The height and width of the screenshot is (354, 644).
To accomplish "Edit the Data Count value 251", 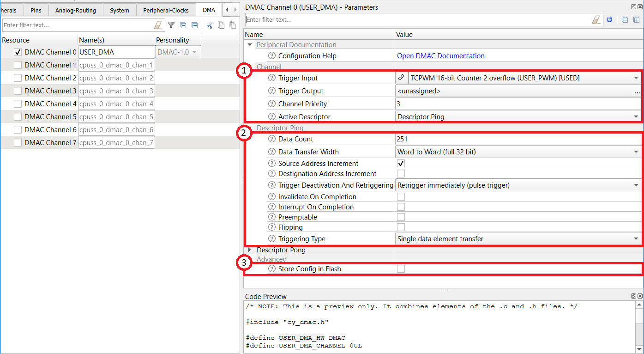I will pos(518,139).
